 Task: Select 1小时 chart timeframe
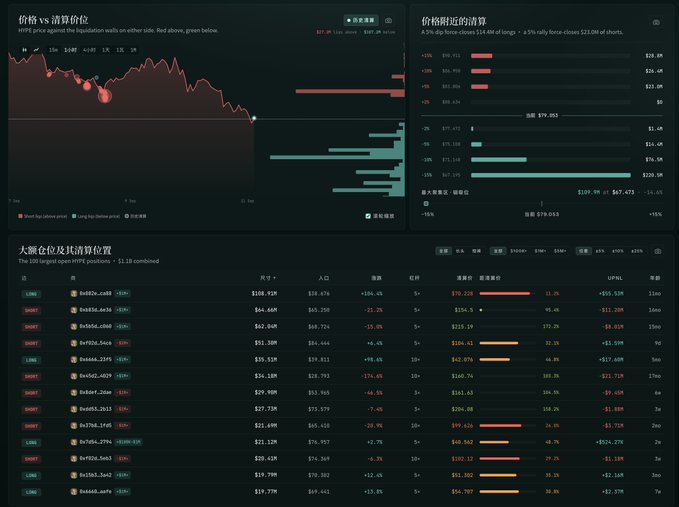click(x=70, y=50)
